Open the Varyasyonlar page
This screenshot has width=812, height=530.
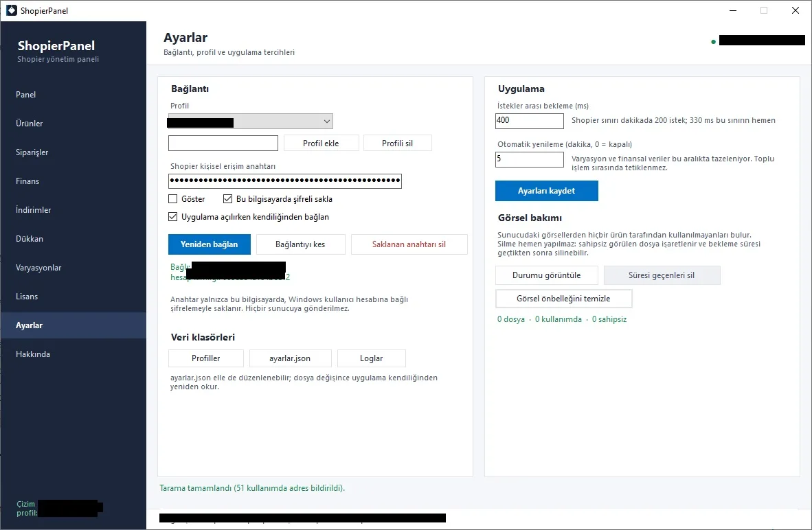point(73,268)
